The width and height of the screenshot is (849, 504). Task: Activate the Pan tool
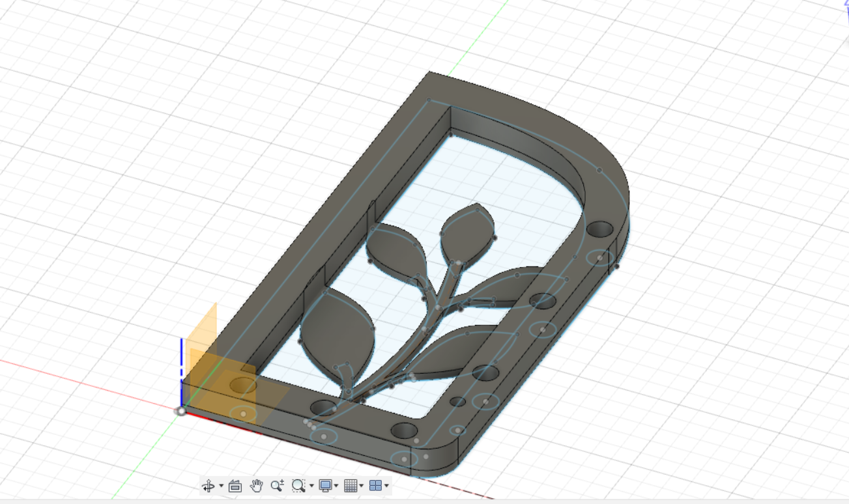point(257,486)
